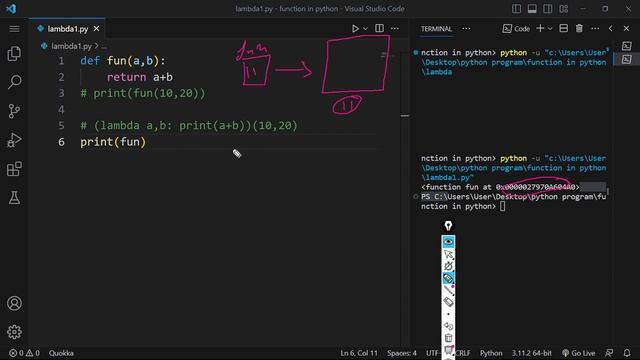
Task: Click the return a+b code line
Action: [x=140, y=77]
